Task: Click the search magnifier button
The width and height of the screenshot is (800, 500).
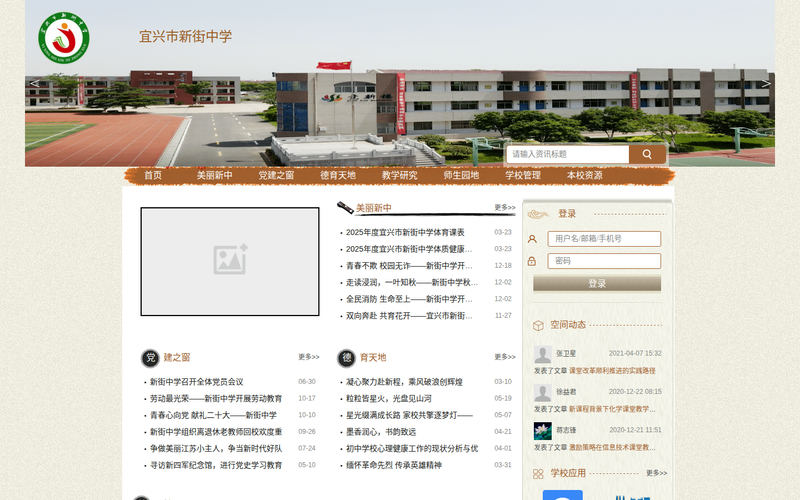Action: click(x=647, y=154)
